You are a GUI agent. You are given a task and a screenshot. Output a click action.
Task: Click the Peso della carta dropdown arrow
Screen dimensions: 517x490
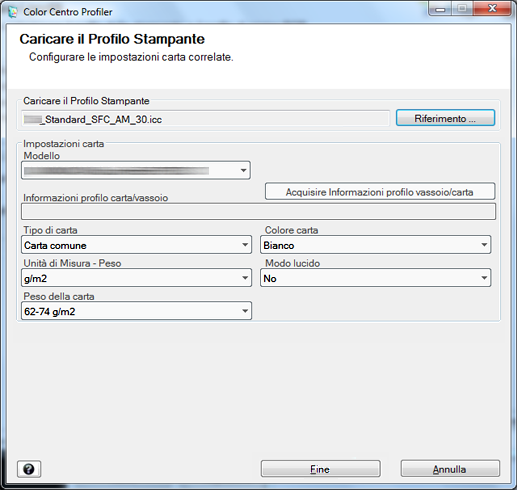[245, 311]
